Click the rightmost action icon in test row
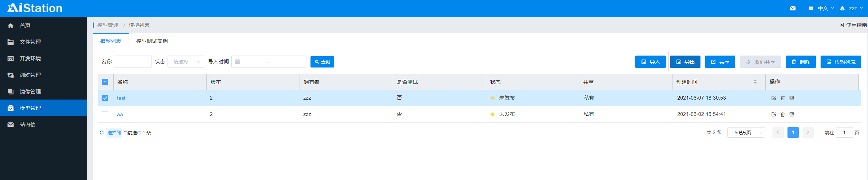 click(x=792, y=98)
